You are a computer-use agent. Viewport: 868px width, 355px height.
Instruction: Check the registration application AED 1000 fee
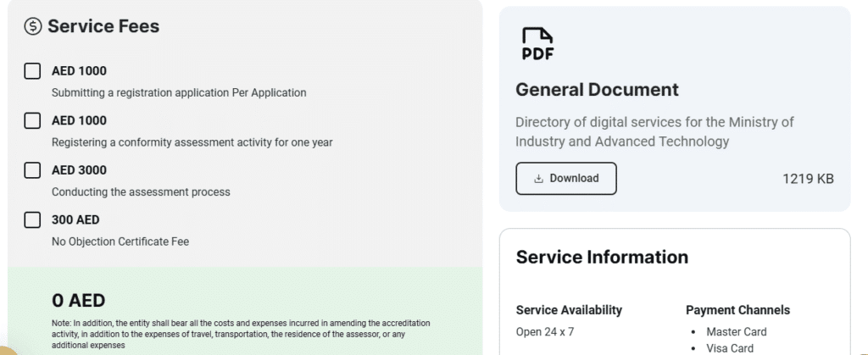(x=32, y=71)
